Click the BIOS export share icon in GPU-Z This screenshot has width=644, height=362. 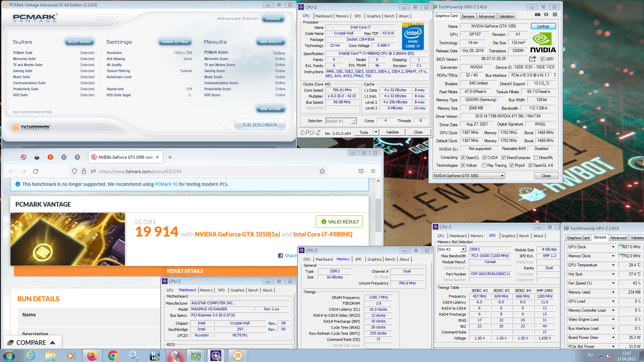coord(533,59)
